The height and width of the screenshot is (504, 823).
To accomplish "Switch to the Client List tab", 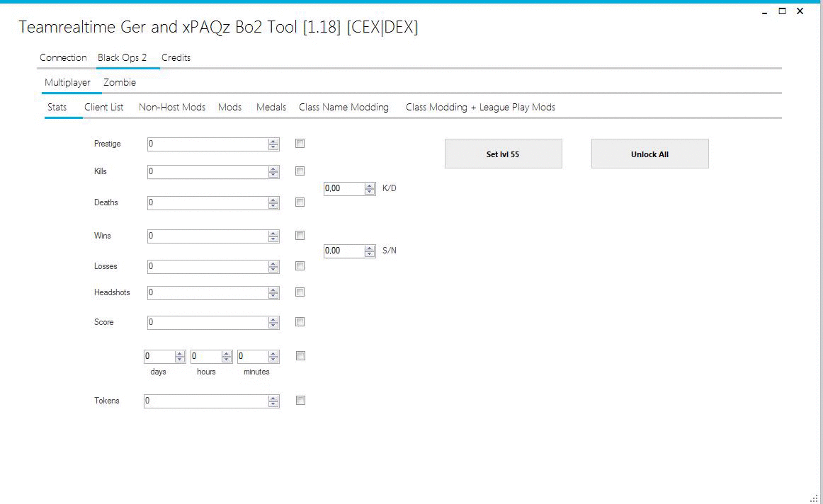I will pos(104,107).
